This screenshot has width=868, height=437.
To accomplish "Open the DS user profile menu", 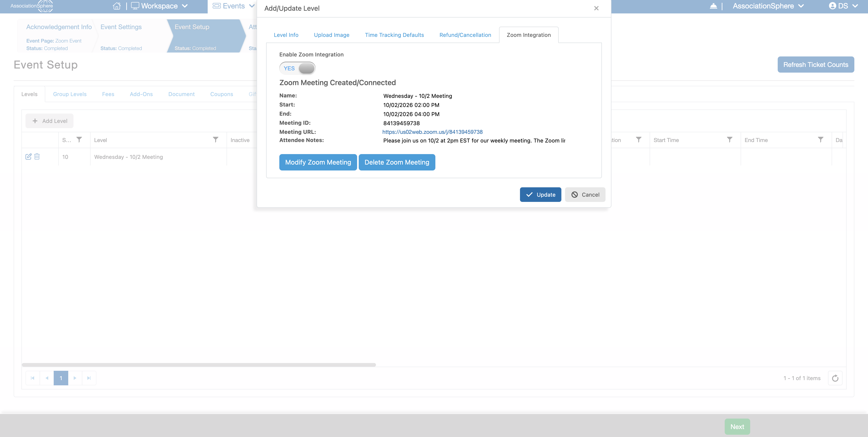I will (x=843, y=6).
